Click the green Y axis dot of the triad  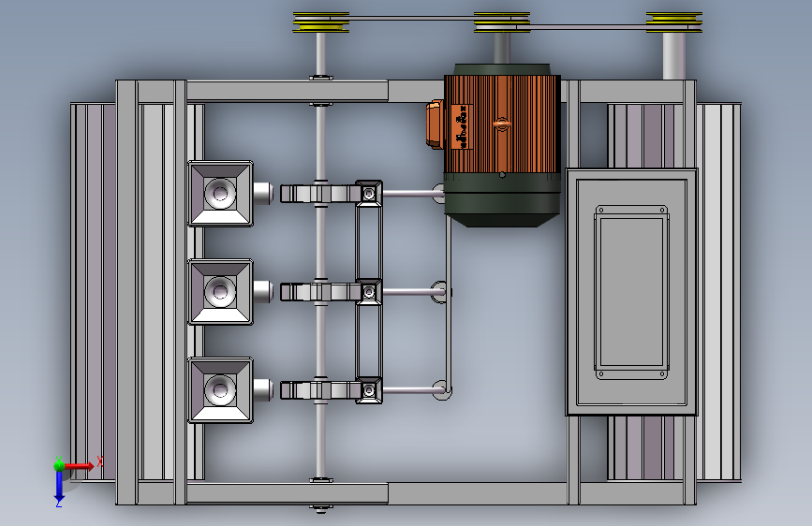click(x=59, y=465)
